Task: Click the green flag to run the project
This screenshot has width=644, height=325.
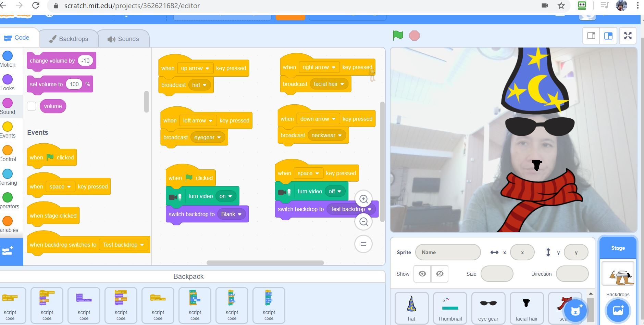Action: point(398,36)
